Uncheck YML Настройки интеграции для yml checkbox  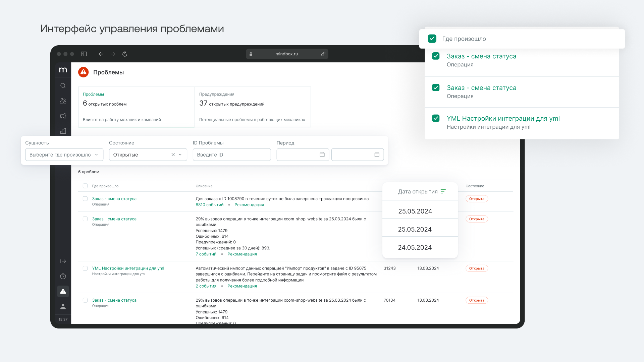[436, 118]
